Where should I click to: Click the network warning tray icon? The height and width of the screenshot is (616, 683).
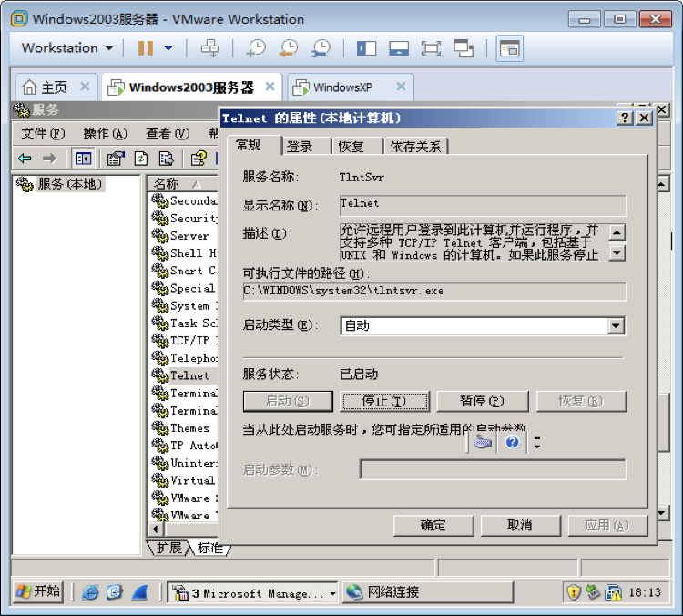tap(613, 592)
